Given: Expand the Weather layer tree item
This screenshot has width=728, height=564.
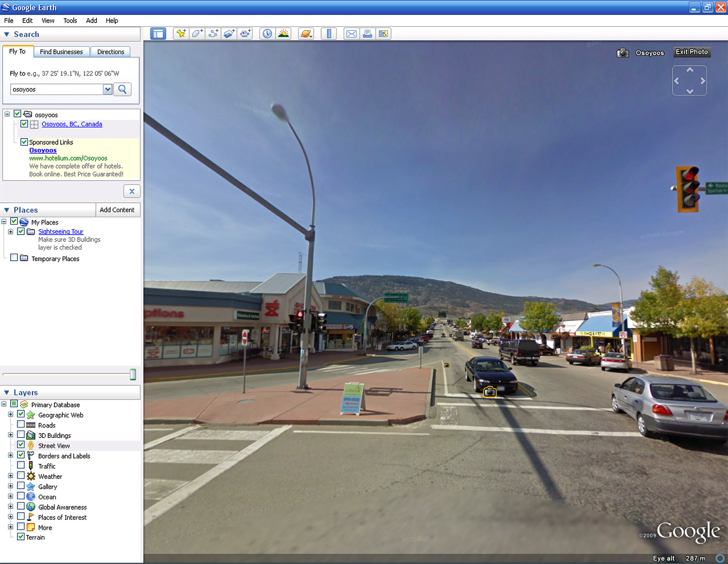Looking at the screenshot, I should (x=10, y=476).
